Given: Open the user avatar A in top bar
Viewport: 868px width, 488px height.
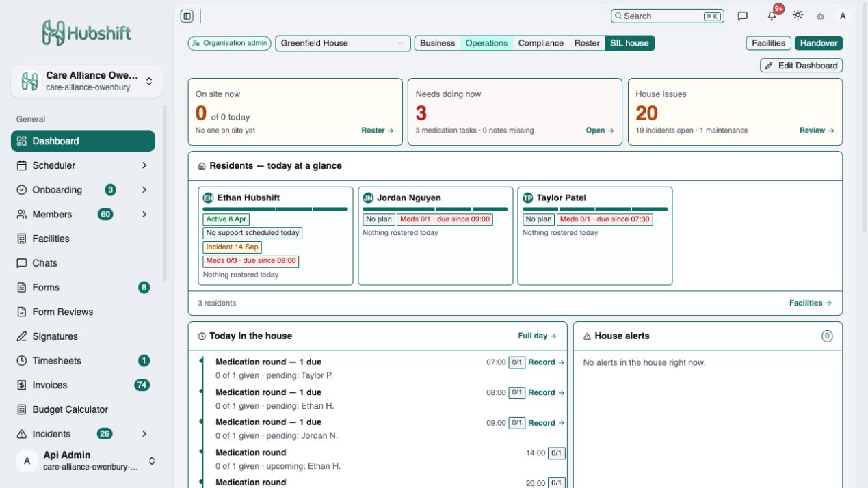Looking at the screenshot, I should click(x=843, y=16).
